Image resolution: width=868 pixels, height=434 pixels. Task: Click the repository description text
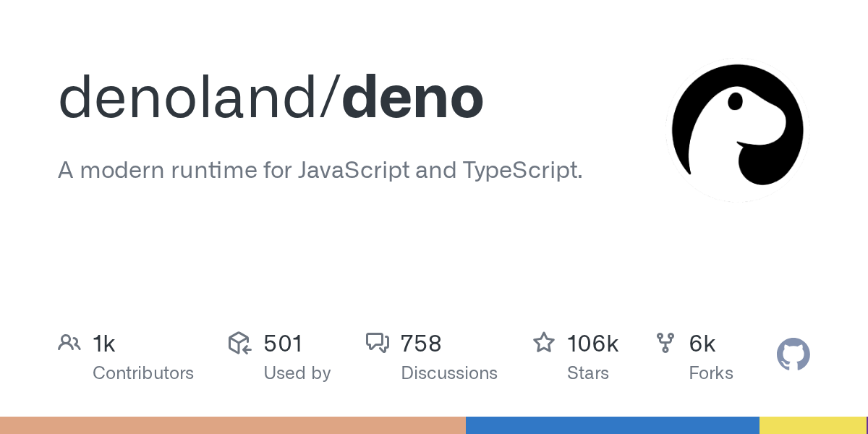(320, 171)
